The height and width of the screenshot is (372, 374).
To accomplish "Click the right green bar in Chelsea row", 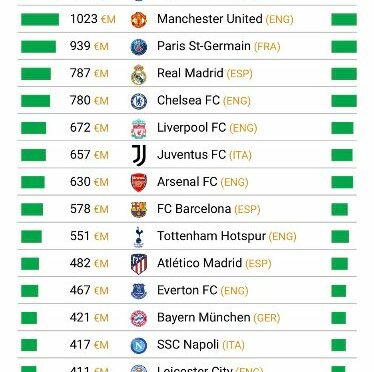I will 344,101.
